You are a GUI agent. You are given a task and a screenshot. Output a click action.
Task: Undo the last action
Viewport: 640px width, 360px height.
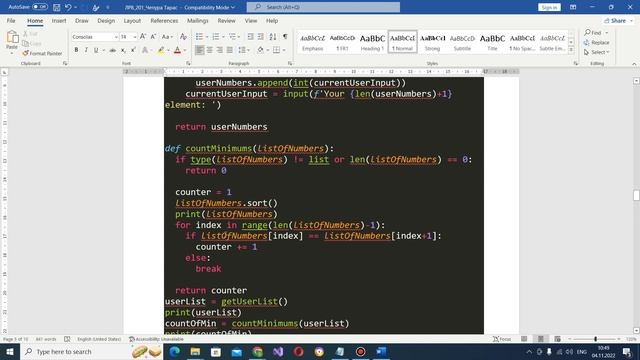(x=68, y=7)
